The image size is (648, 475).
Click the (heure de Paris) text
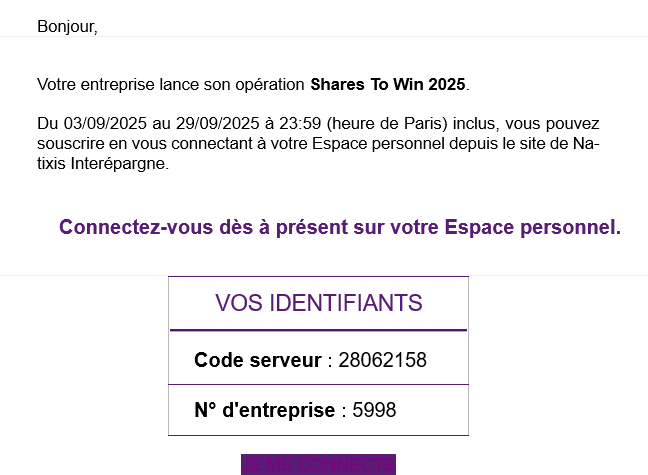(x=387, y=124)
